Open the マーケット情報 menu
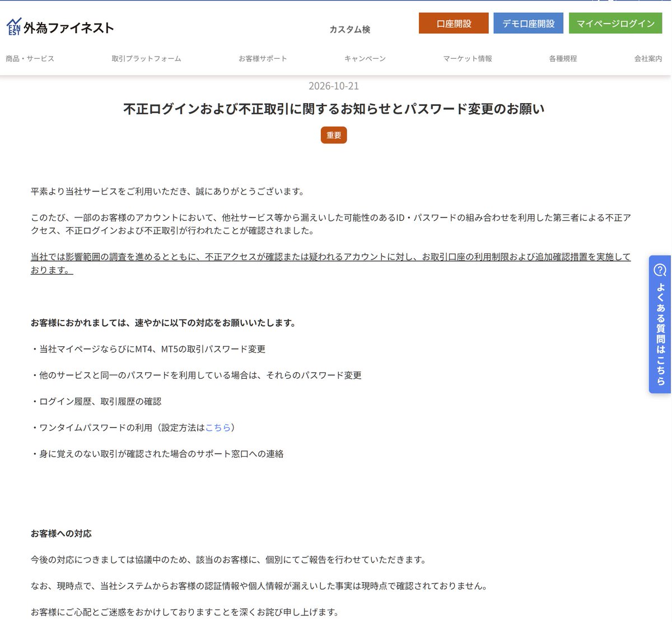The width and height of the screenshot is (672, 622). click(x=468, y=58)
